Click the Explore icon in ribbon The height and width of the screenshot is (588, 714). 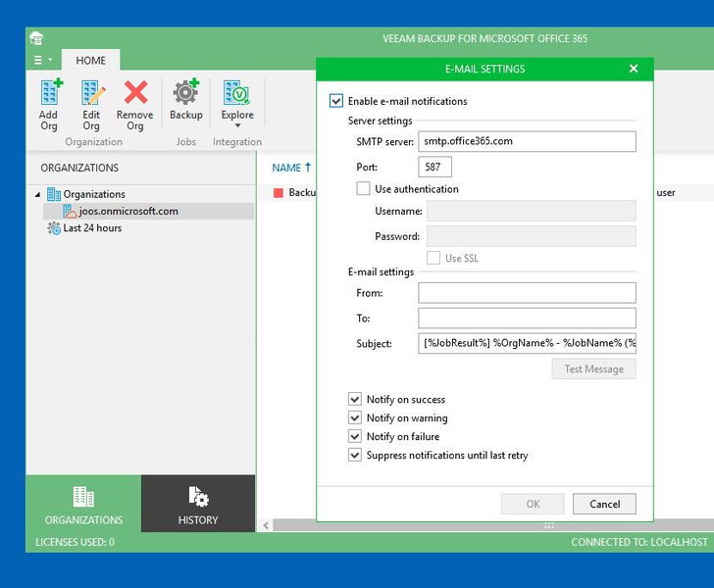coord(236,92)
